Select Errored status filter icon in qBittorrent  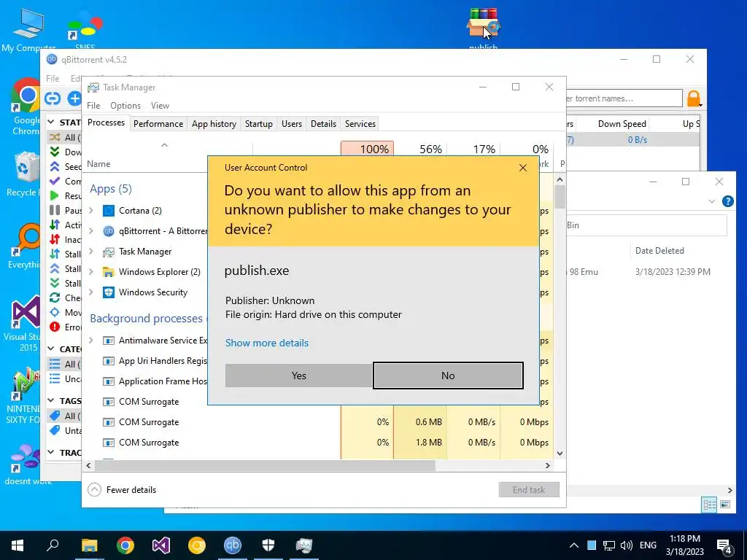click(55, 327)
